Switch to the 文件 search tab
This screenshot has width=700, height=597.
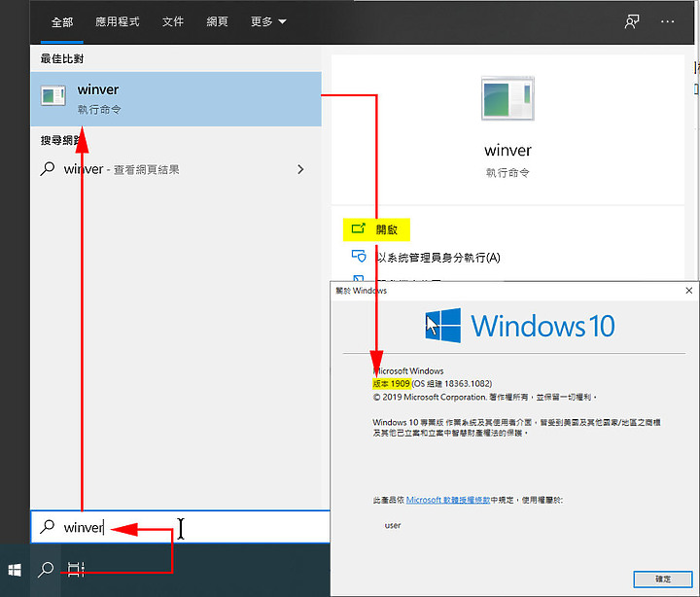coord(173,21)
